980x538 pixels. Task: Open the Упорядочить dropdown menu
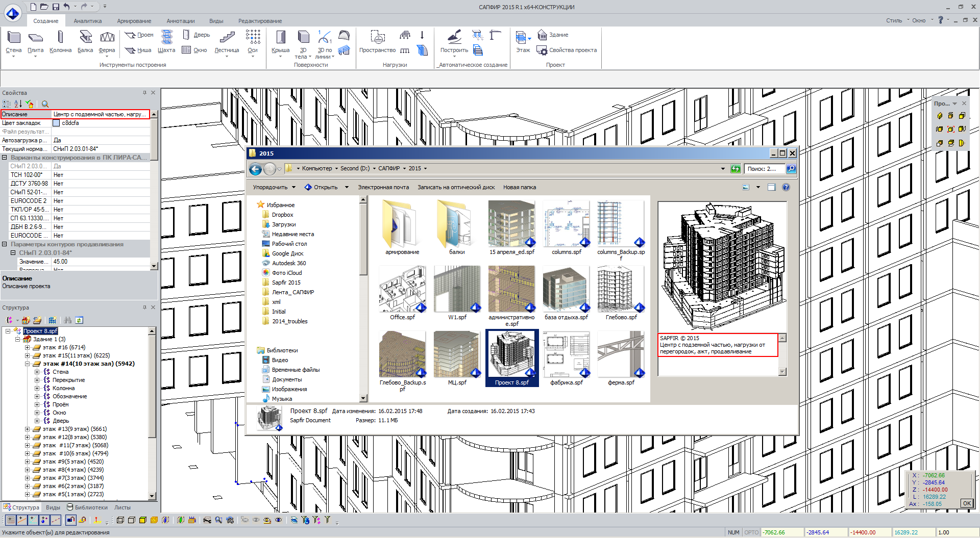(274, 187)
